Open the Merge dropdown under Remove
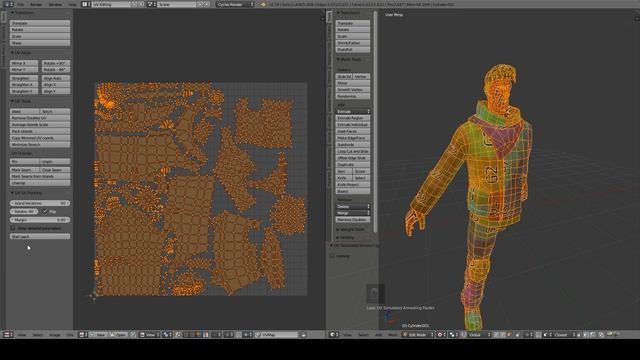 [x=353, y=213]
